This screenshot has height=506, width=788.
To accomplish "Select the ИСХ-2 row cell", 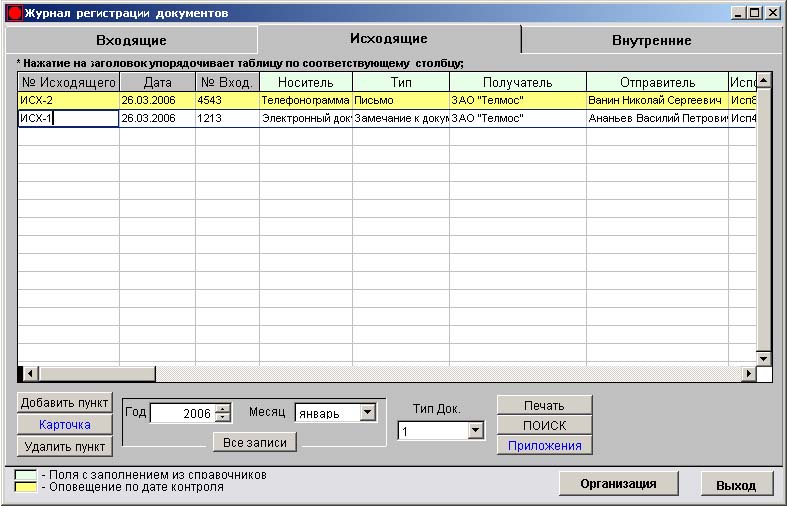I will [68, 100].
